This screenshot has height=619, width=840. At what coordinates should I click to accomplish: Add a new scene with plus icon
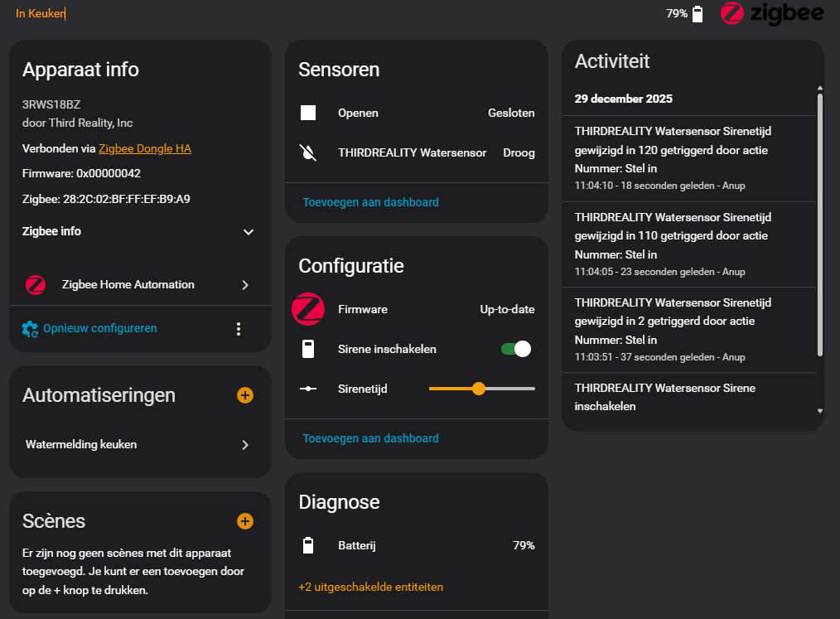click(x=245, y=521)
